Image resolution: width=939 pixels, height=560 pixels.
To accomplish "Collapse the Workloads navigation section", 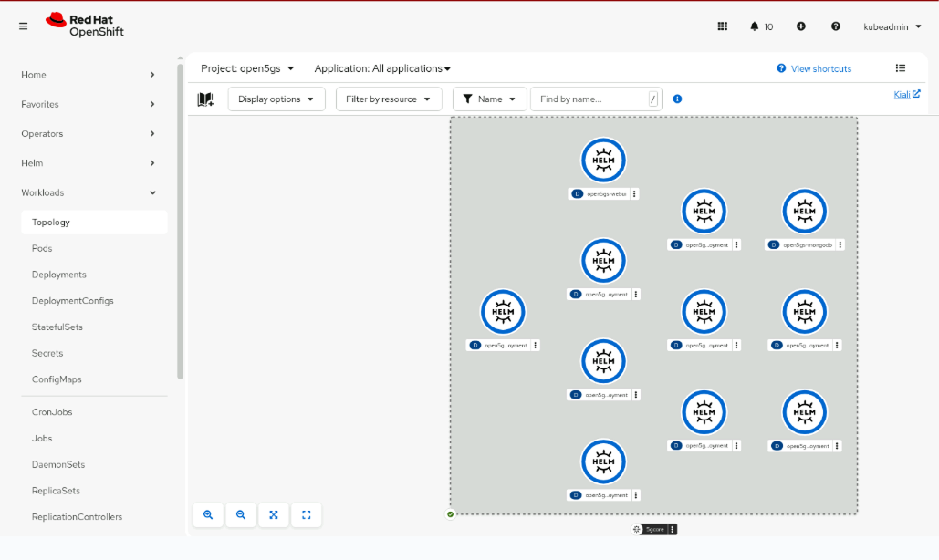I will click(88, 192).
